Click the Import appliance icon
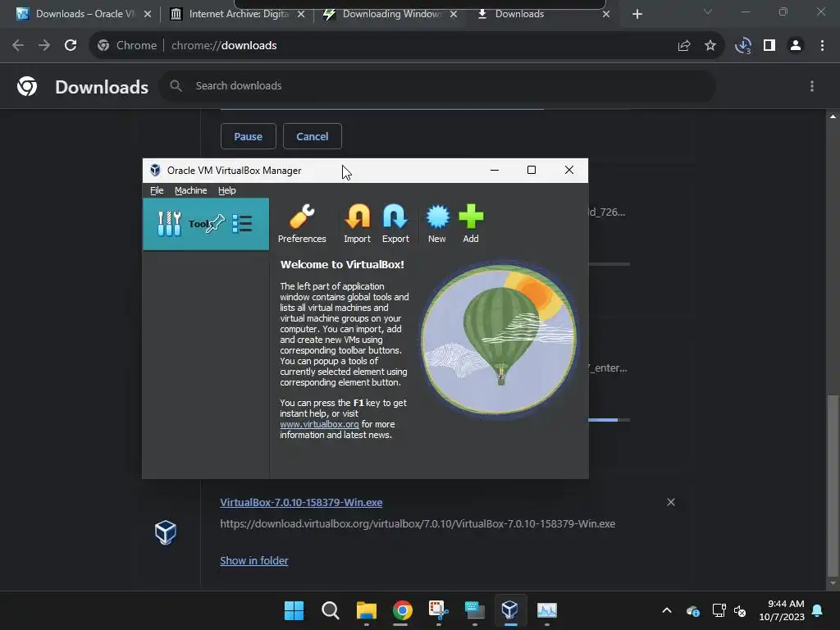 pos(357,224)
